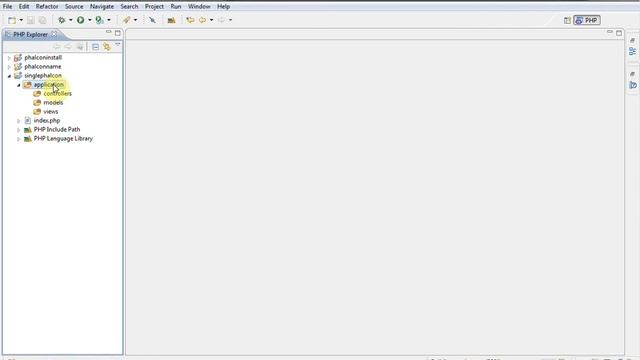
Task: Maximize the PHP Explorer panel
Action: coord(118,33)
